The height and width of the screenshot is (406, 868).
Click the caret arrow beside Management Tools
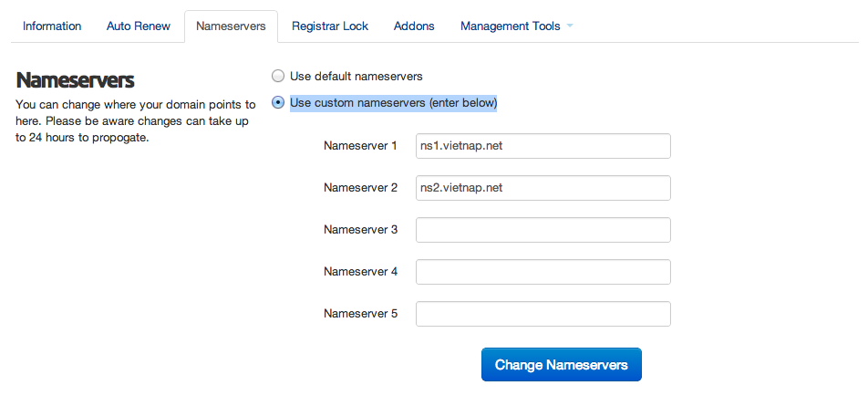pos(570,26)
